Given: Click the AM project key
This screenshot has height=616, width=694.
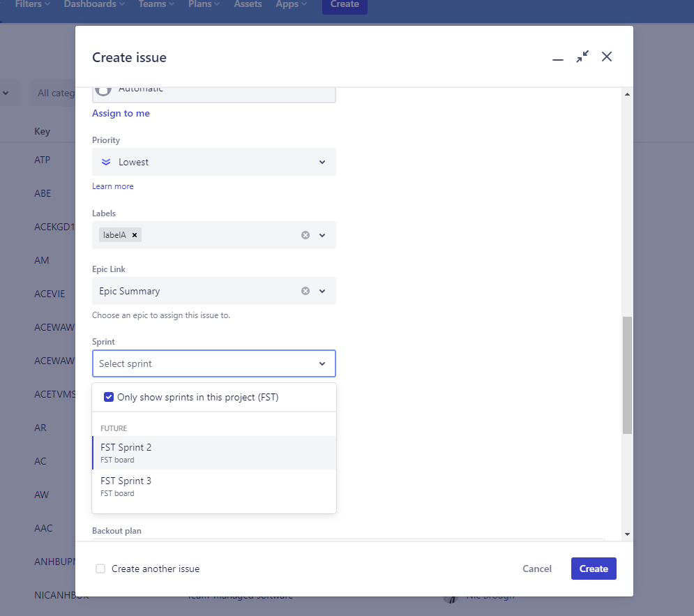Looking at the screenshot, I should pos(42,260).
